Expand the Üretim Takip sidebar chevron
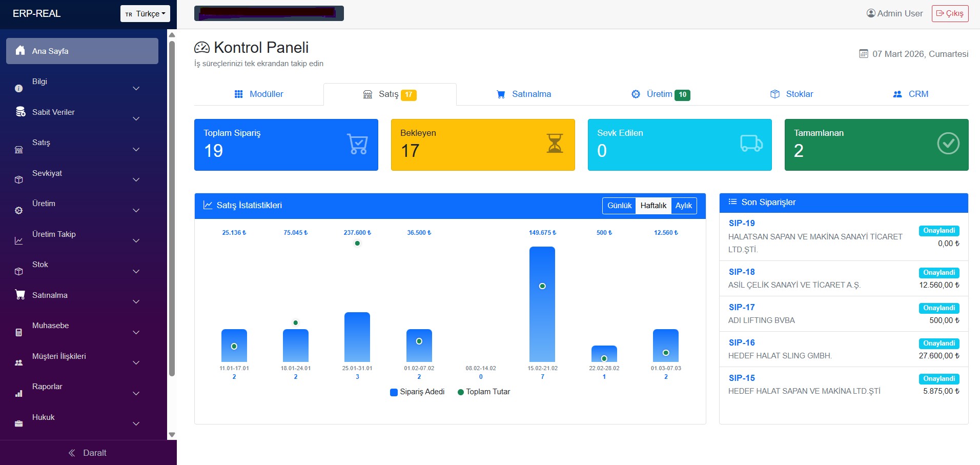This screenshot has width=980, height=465. pos(136,241)
